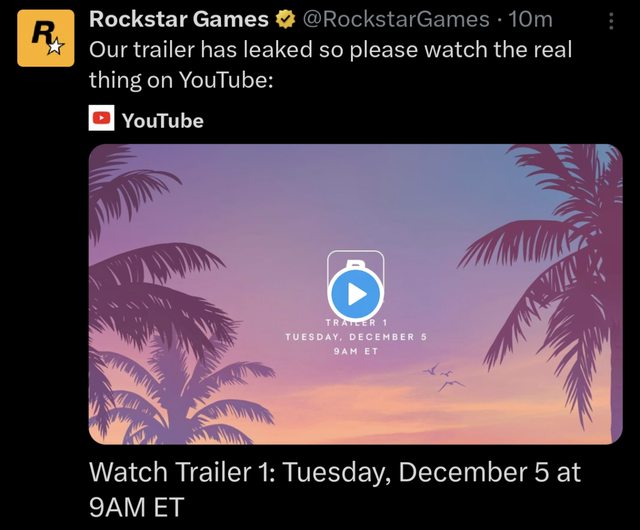Viewport: 640px width, 530px height.
Task: Click the flying birds in the trailer thumbnail
Action: tap(444, 377)
